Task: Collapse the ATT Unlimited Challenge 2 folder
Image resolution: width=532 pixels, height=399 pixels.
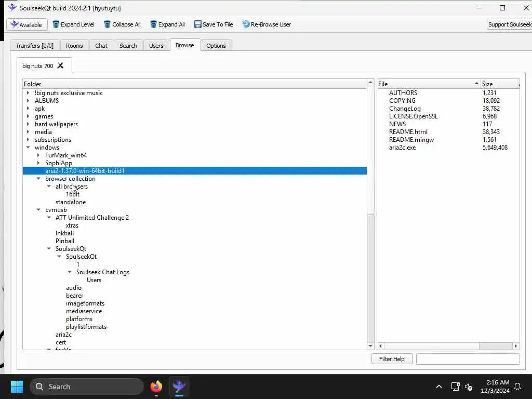Action: pos(49,218)
